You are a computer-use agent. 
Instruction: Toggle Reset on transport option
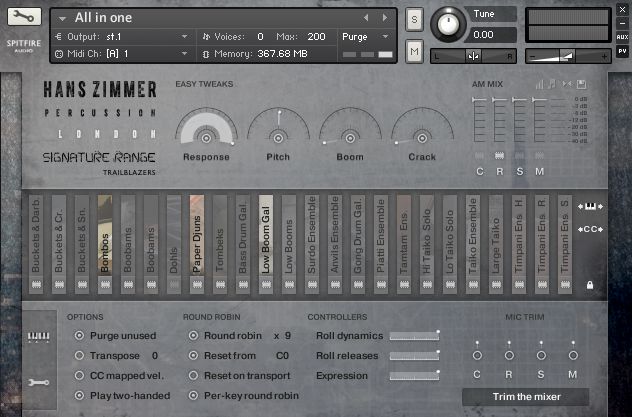193,376
